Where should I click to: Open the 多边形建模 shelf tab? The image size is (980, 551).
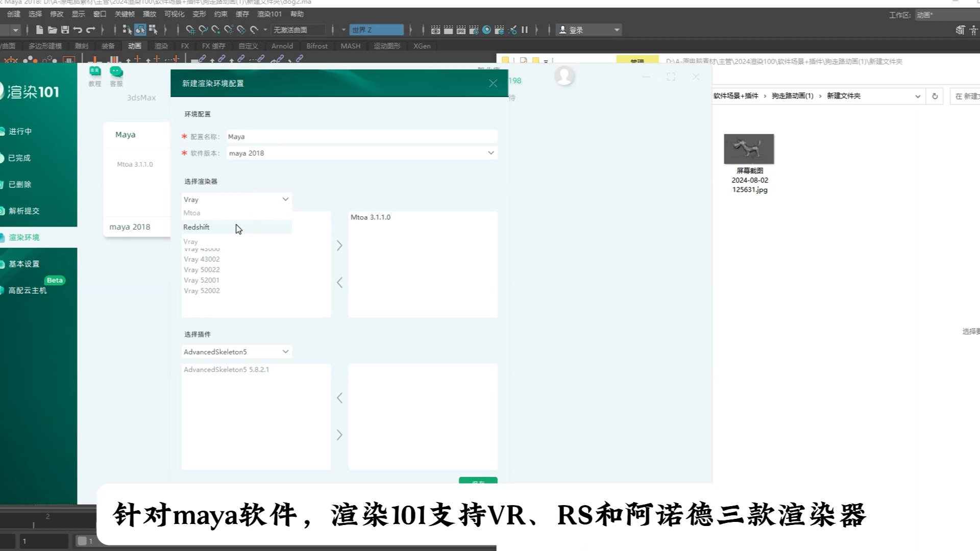(x=45, y=46)
